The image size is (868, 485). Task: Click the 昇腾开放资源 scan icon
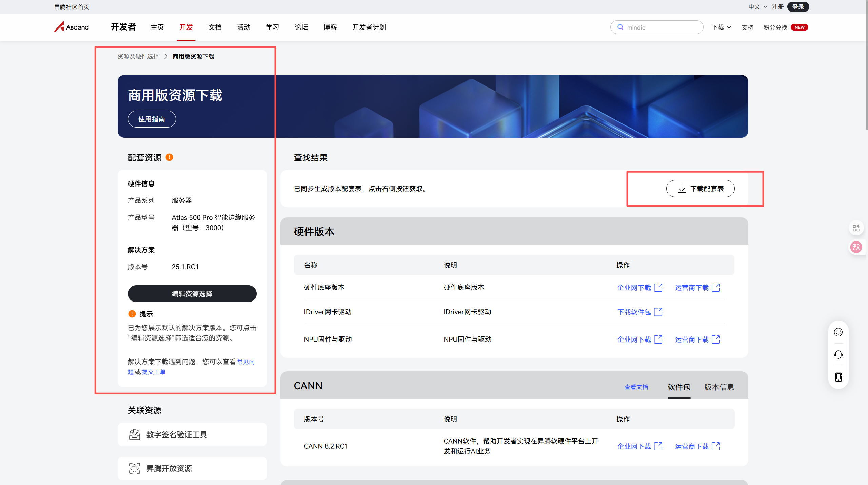click(x=135, y=468)
